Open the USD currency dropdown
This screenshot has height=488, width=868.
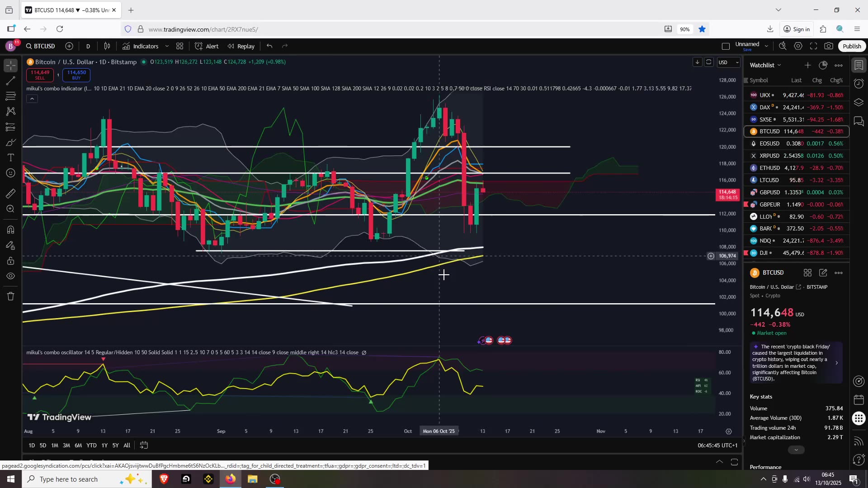728,62
